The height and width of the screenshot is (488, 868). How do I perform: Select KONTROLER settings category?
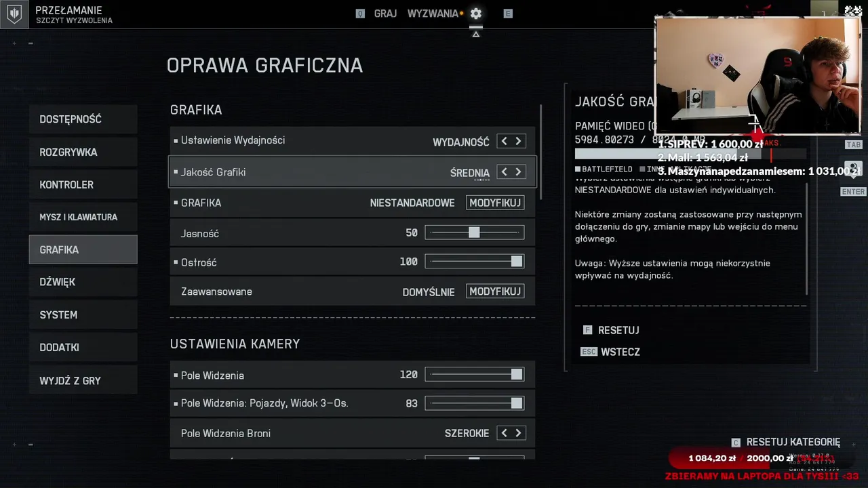(83, 184)
